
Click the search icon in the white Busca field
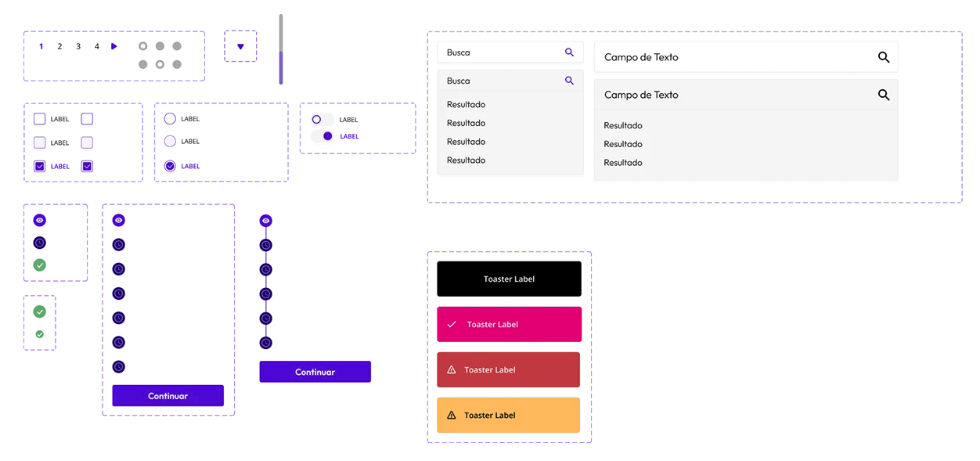[x=569, y=52]
